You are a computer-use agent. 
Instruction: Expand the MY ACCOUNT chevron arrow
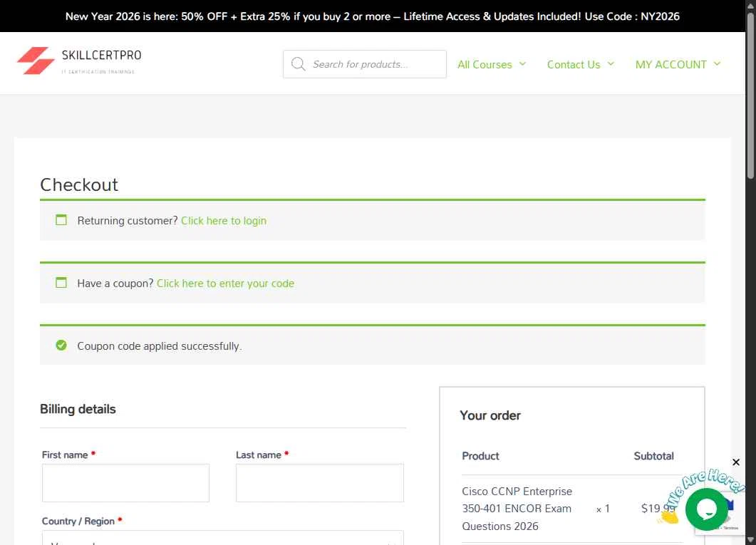coord(717,63)
